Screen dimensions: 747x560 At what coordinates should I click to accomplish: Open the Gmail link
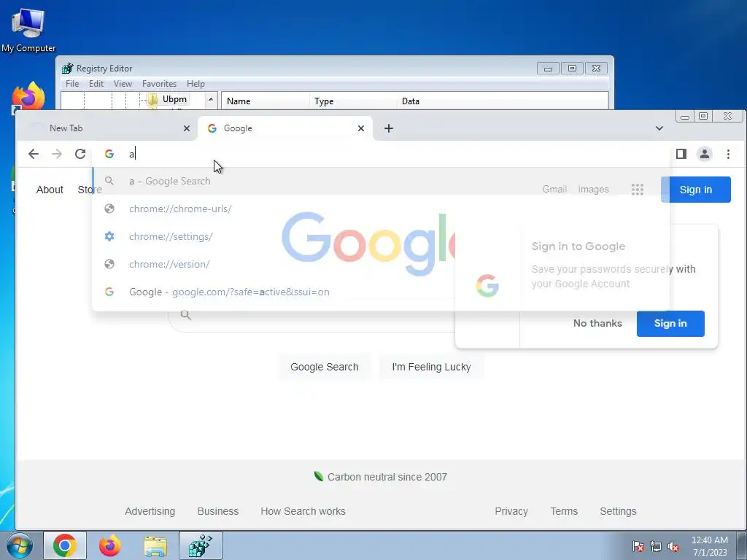point(554,189)
